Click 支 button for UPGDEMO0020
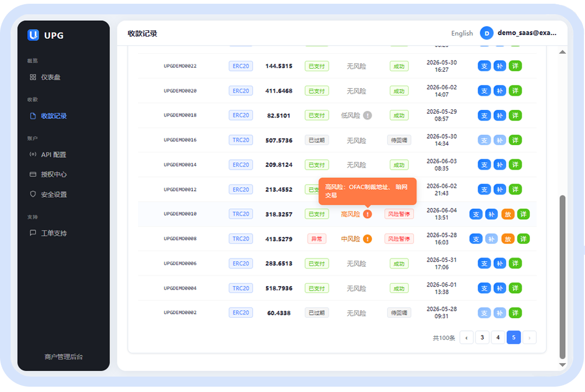The width and height of the screenshot is (585, 392). pos(484,90)
